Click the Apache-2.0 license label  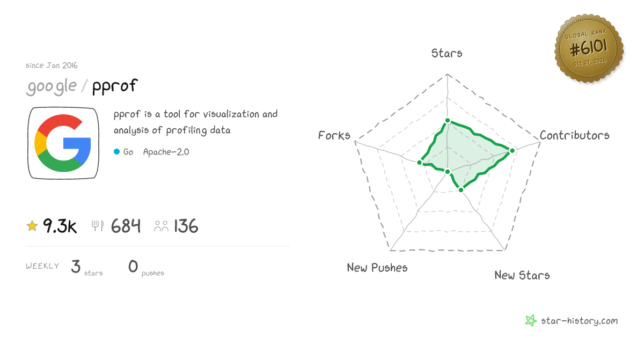coord(166,152)
